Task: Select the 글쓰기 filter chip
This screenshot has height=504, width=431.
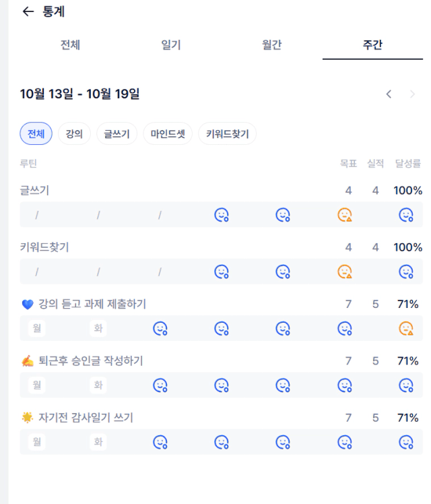Action: pos(117,133)
